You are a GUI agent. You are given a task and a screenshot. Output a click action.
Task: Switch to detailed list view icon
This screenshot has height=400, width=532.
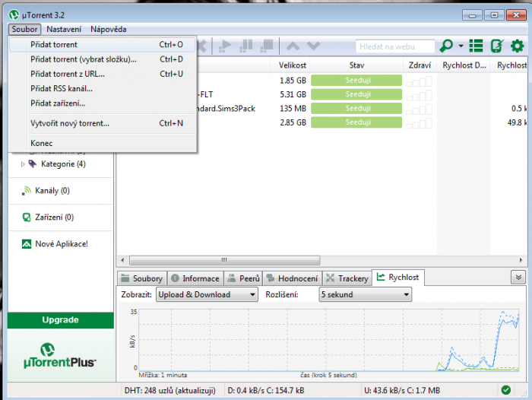click(x=477, y=46)
